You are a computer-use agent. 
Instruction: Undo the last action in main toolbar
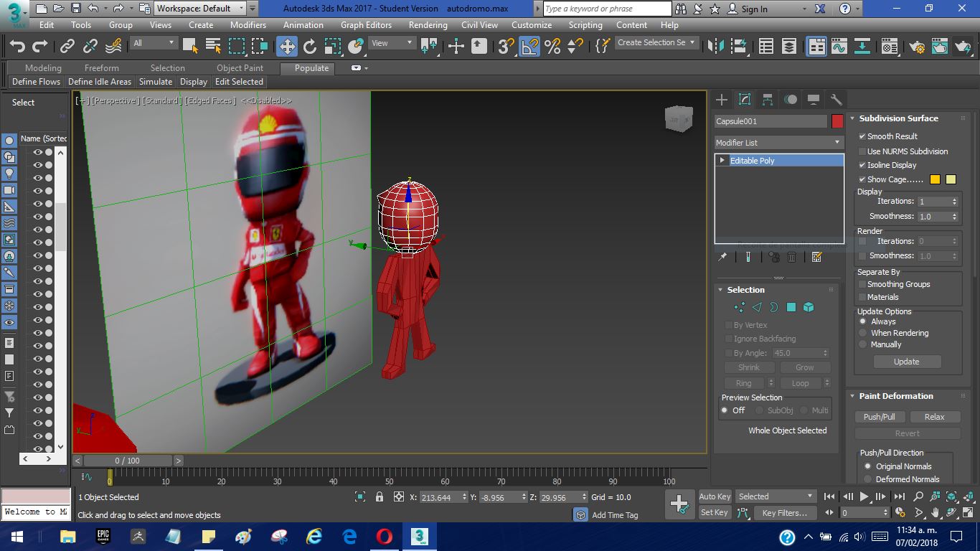click(17, 47)
